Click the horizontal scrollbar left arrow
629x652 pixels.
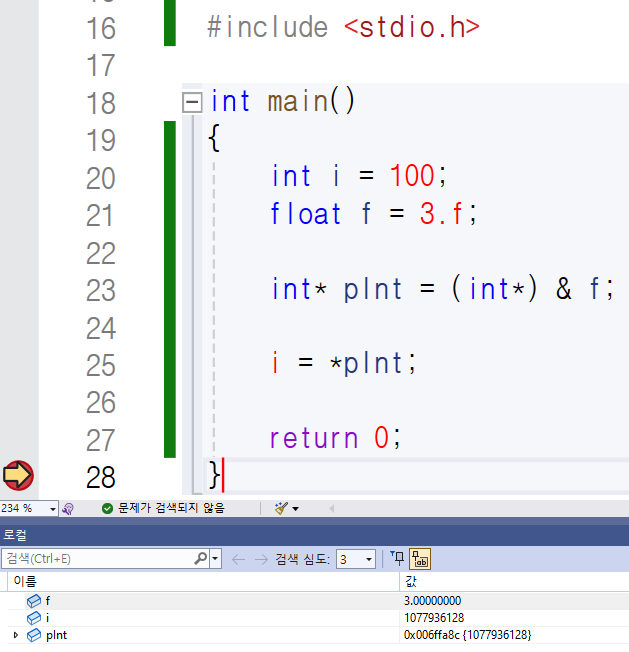click(331, 509)
